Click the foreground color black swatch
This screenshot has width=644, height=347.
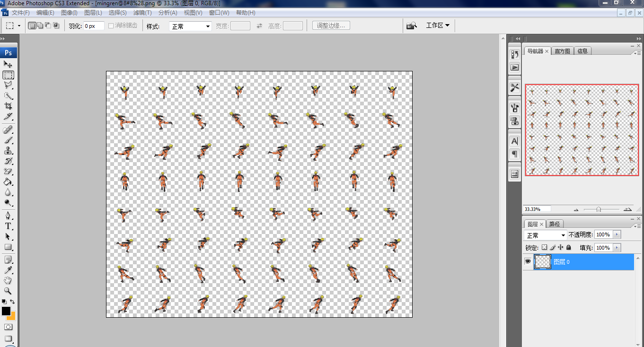[6, 311]
